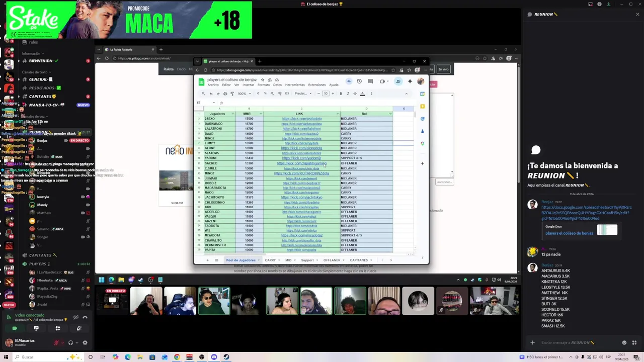Open the kick.com/alonedota link

coord(301,148)
